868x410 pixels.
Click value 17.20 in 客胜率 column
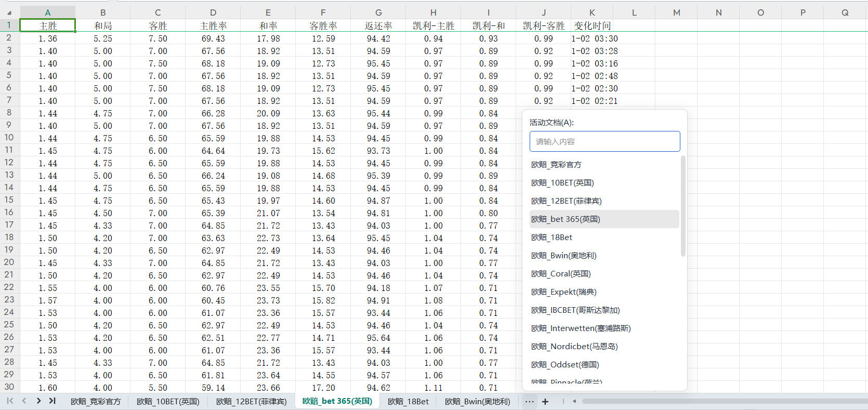tap(323, 388)
